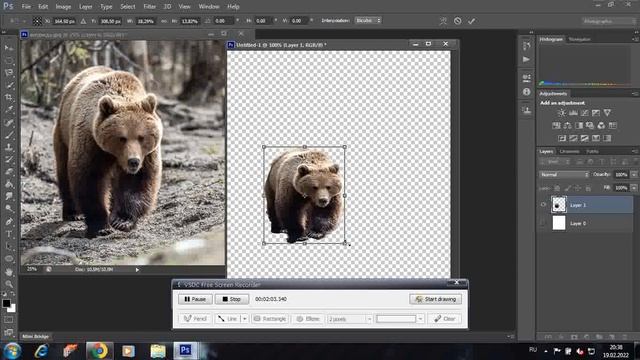Select the Eyedropper tool
Screen dimensions: 640x360
(9, 110)
